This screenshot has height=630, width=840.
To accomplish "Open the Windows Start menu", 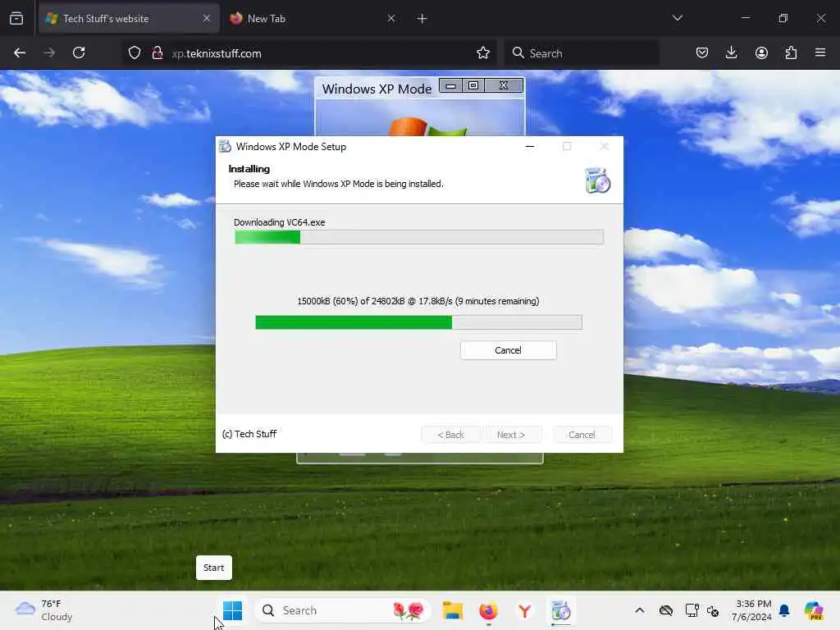I will tap(232, 610).
